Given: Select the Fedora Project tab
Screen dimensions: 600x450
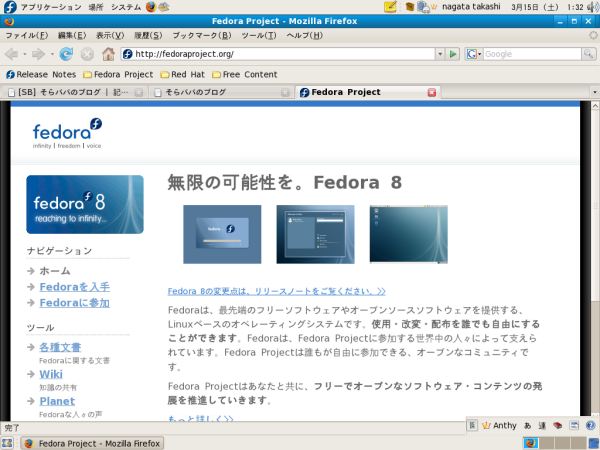Looking at the screenshot, I should pyautogui.click(x=367, y=92).
